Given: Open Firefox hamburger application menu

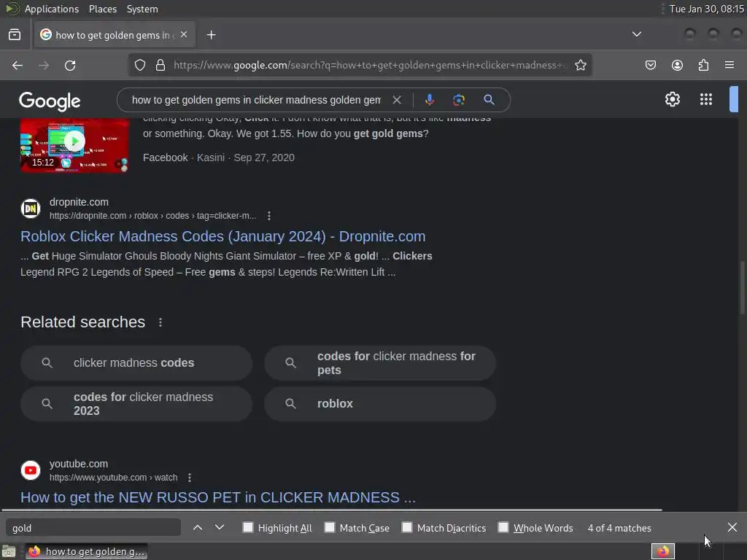Looking at the screenshot, I should coord(729,65).
